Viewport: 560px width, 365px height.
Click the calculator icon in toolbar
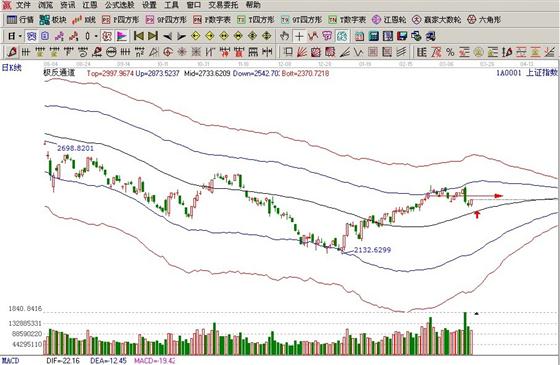tap(374, 36)
